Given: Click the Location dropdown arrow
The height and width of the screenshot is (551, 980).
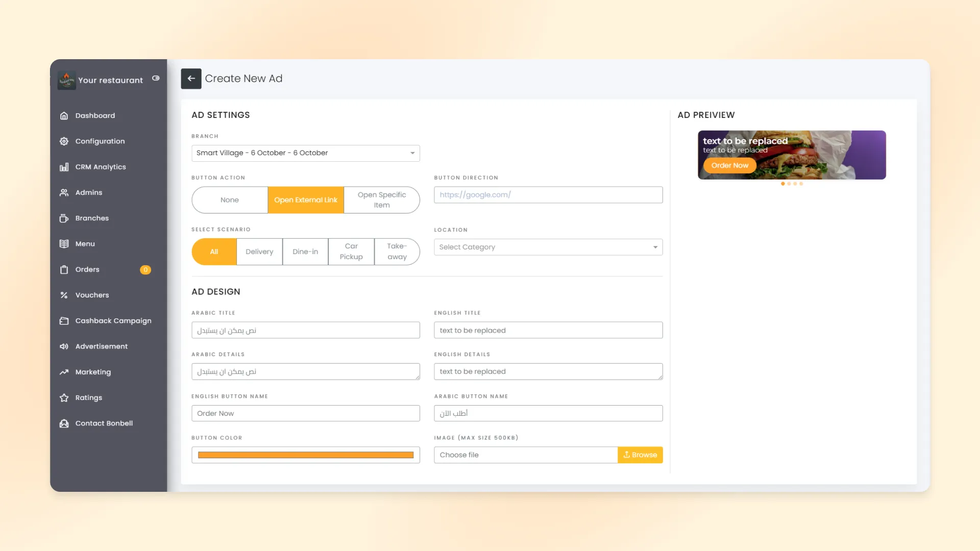Looking at the screenshot, I should (655, 247).
